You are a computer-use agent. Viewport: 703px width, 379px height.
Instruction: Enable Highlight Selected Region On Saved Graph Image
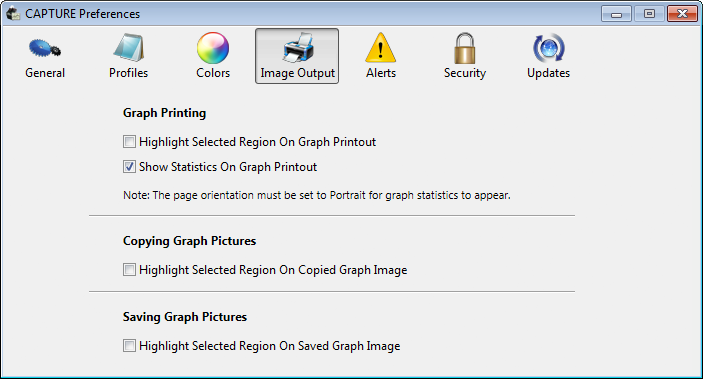[x=129, y=346]
